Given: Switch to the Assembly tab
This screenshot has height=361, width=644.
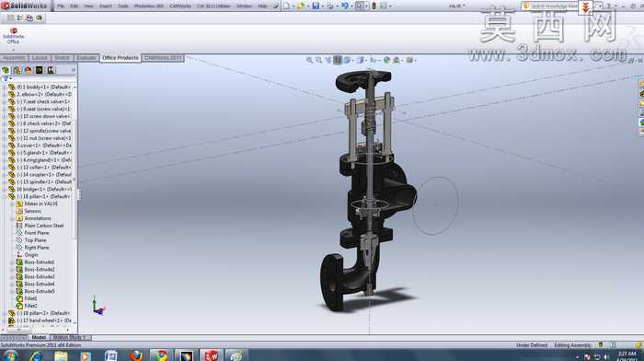Looking at the screenshot, I should (x=14, y=58).
